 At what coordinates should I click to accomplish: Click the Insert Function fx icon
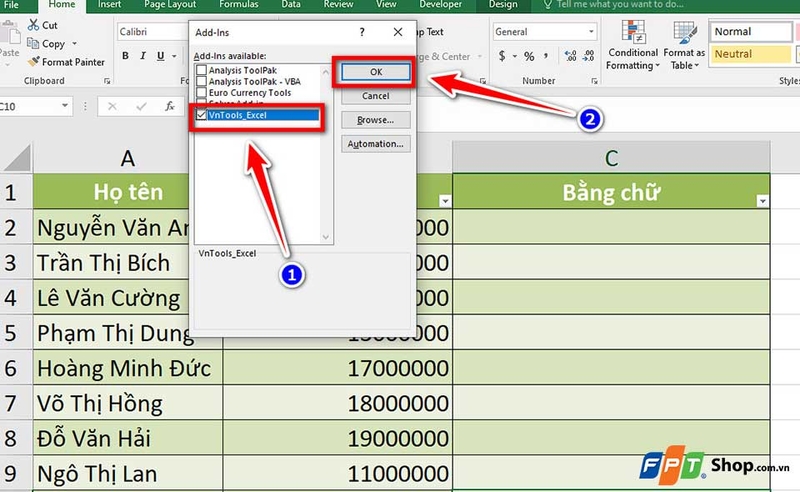tap(169, 106)
